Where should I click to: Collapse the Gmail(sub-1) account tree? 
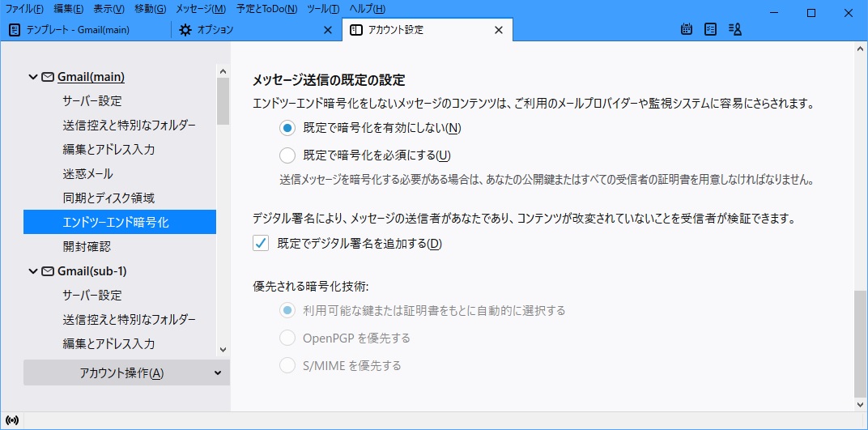tap(33, 270)
